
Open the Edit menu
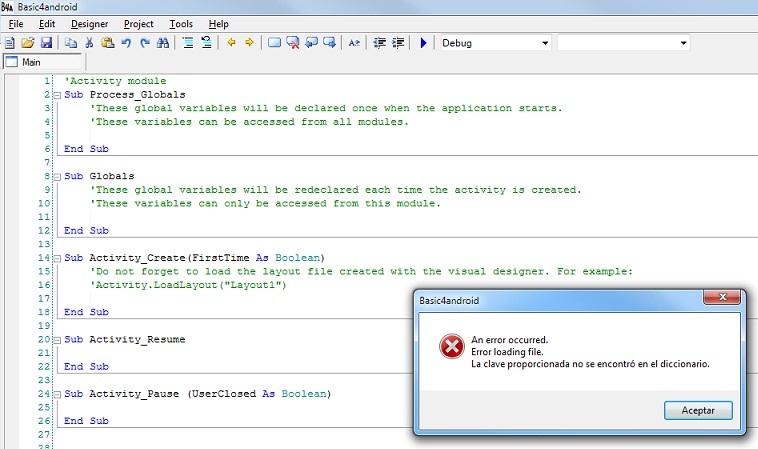coord(47,24)
